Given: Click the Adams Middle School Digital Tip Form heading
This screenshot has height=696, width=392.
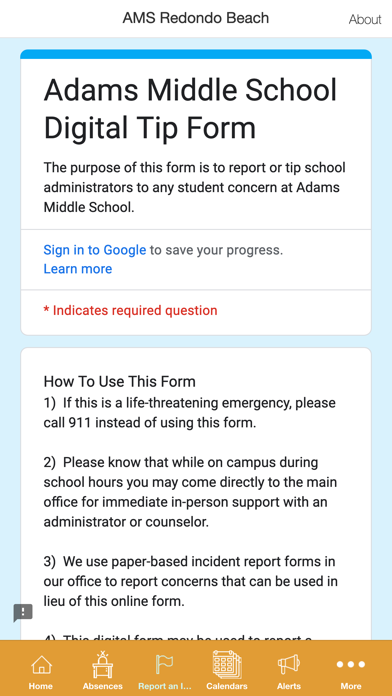Looking at the screenshot, I should [190, 109].
